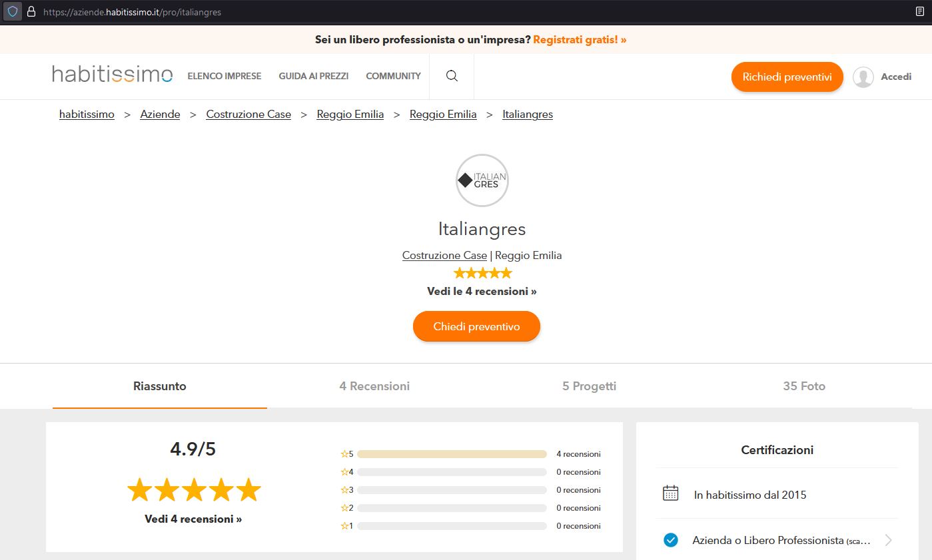Click the blue verified checkmark icon

671,540
